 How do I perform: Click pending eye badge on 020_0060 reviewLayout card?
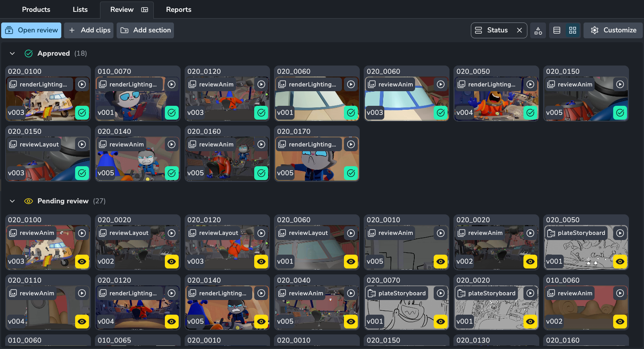(x=351, y=261)
